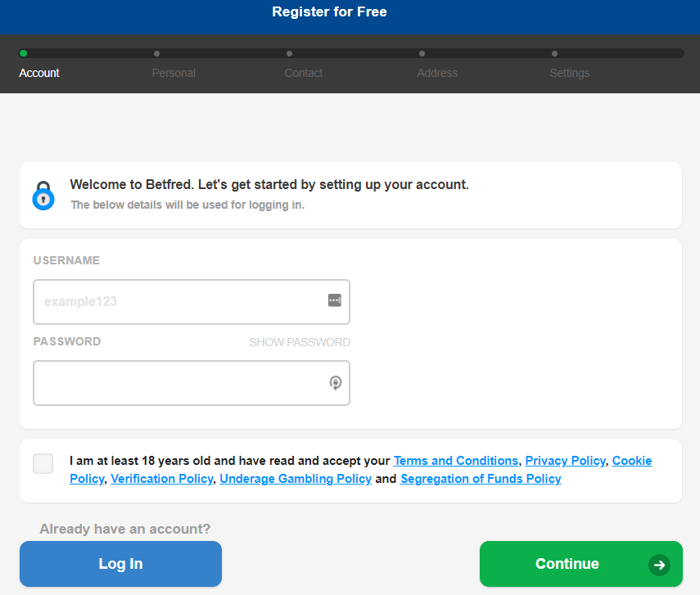This screenshot has height=595, width=700.
Task: Click the password manager icon in username field
Action: pyautogui.click(x=335, y=300)
